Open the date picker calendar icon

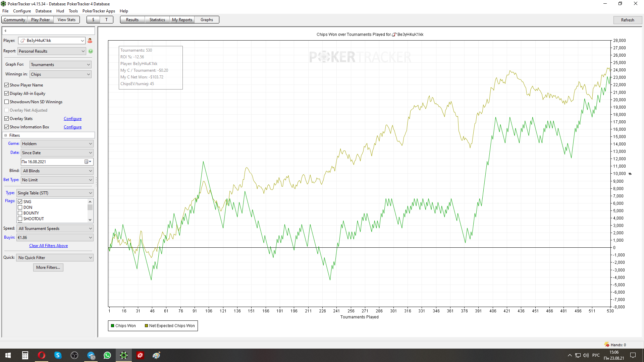coord(87,162)
